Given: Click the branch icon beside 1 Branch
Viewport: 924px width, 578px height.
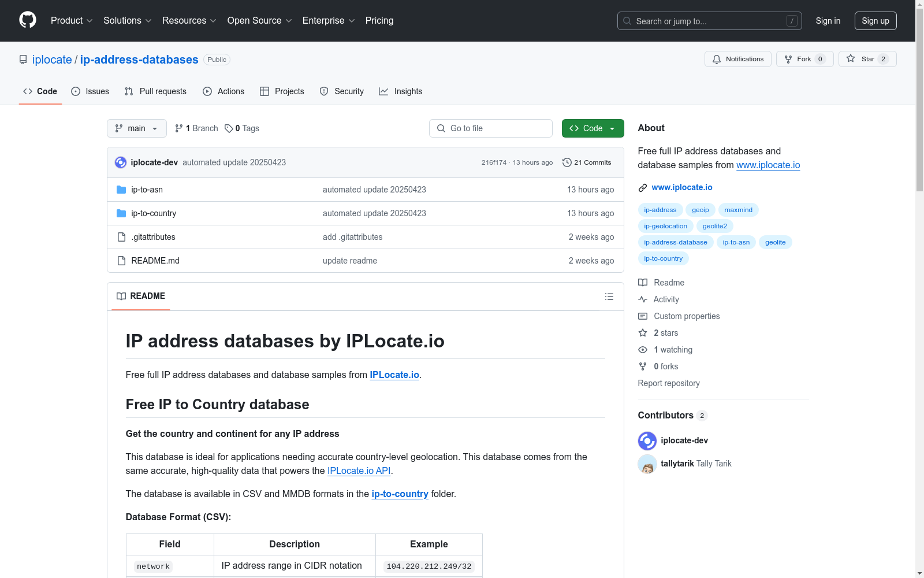Looking at the screenshot, I should click(179, 128).
